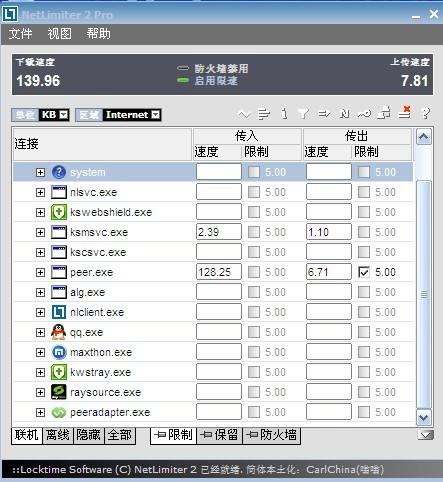
Task: Click the peer.exe window icon
Action: (59, 272)
